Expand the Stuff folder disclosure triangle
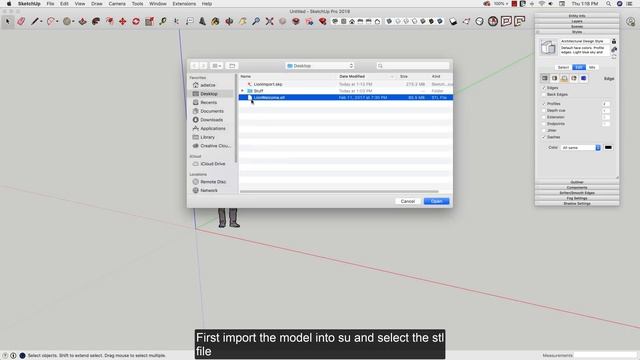 click(x=242, y=91)
